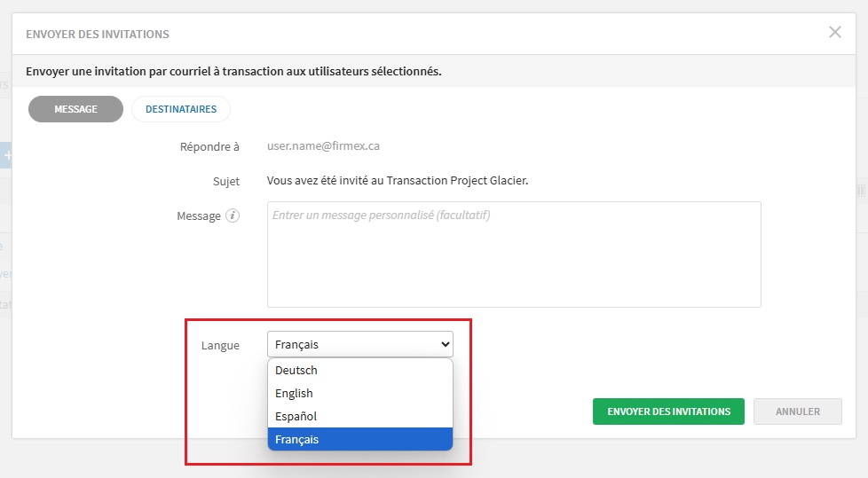
Task: Choose Español from the language list
Action: [359, 416]
